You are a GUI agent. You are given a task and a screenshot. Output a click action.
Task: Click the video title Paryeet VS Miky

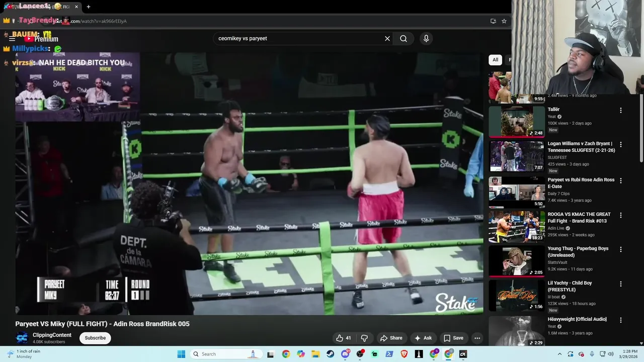click(102, 324)
